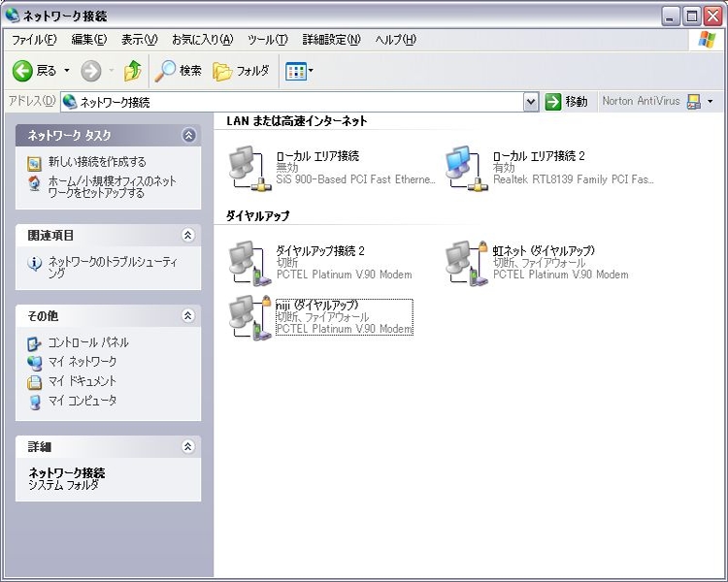Select the niji (ダイヤルアップ) connection icon
This screenshot has height=582, width=728.
click(249, 318)
